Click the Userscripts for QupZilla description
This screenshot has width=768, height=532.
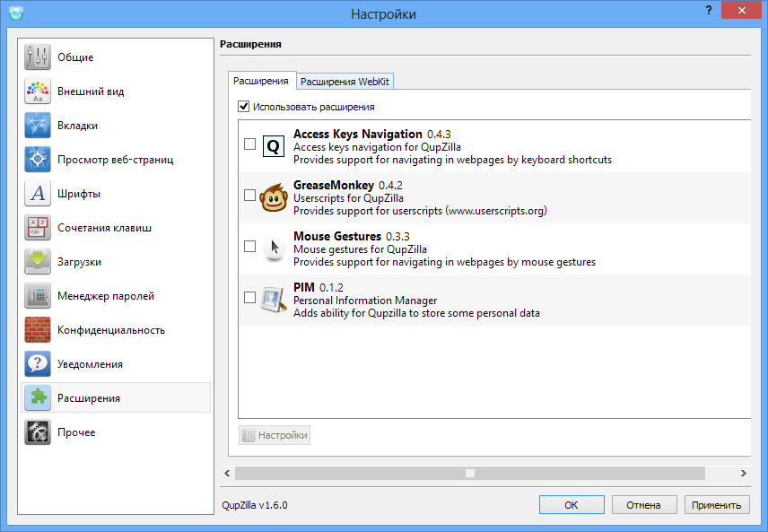pyautogui.click(x=348, y=198)
